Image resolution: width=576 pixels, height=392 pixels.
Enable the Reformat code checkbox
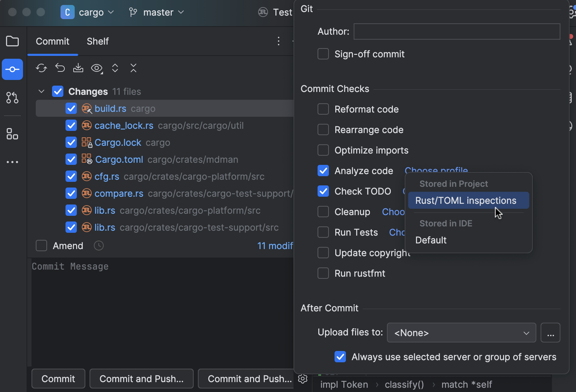pos(323,109)
